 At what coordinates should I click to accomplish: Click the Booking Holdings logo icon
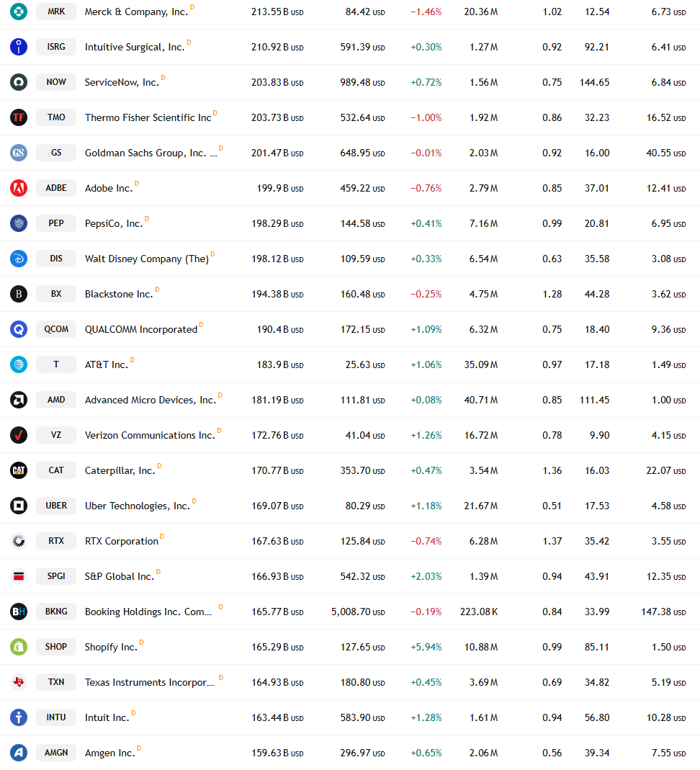19,612
